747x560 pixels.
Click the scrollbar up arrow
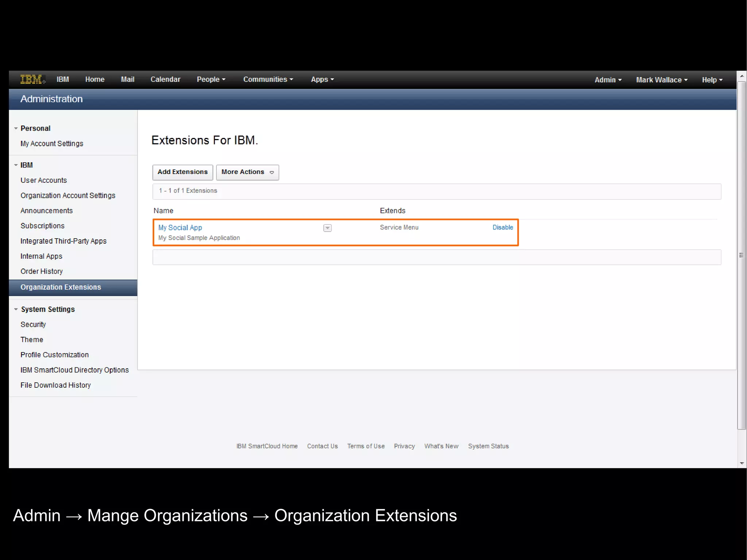pyautogui.click(x=742, y=76)
